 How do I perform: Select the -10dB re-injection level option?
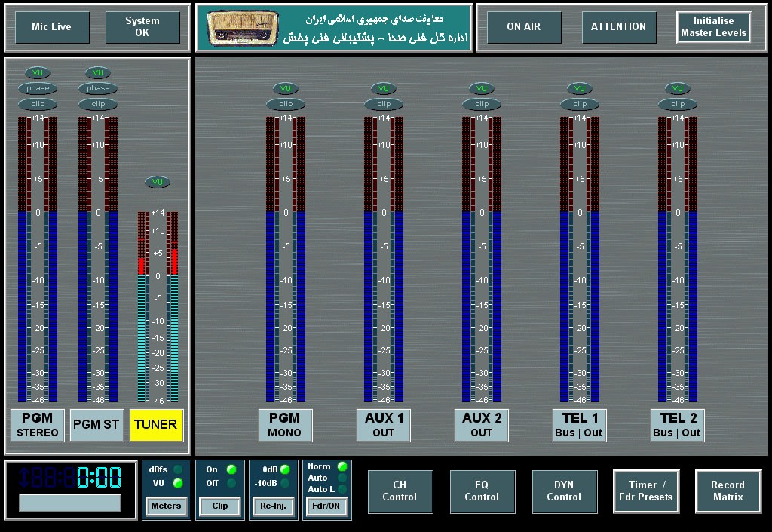(x=284, y=483)
